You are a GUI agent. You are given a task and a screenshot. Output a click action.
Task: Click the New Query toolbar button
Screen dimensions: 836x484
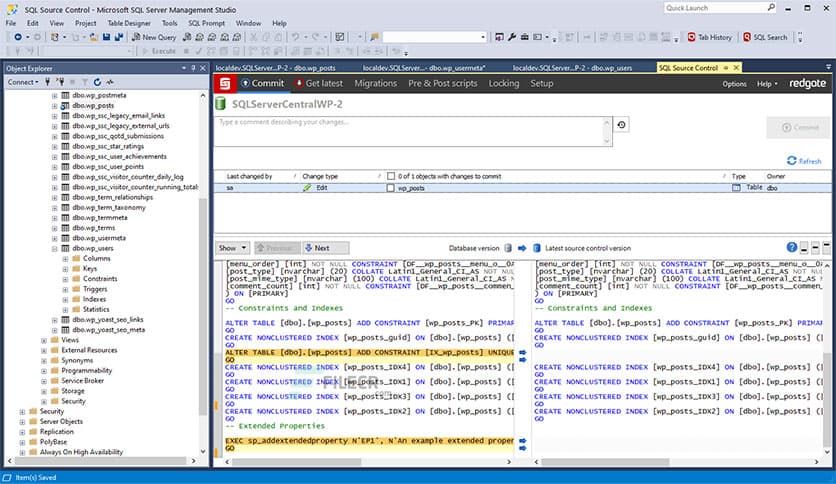click(x=154, y=37)
